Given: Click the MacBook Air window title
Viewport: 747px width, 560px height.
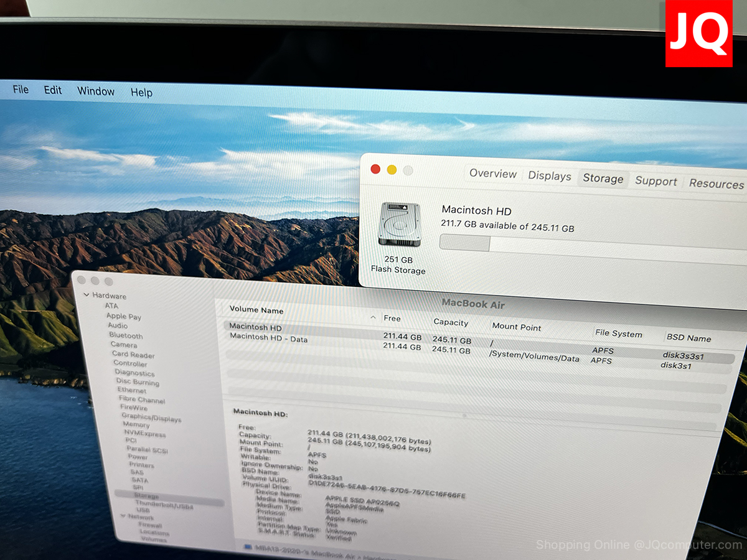Looking at the screenshot, I should tap(473, 304).
